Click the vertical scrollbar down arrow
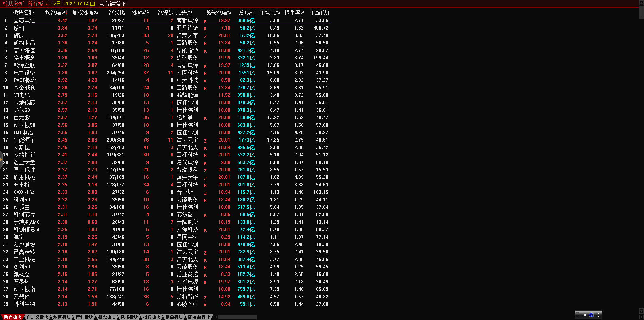644x320 pixels. click(x=641, y=311)
